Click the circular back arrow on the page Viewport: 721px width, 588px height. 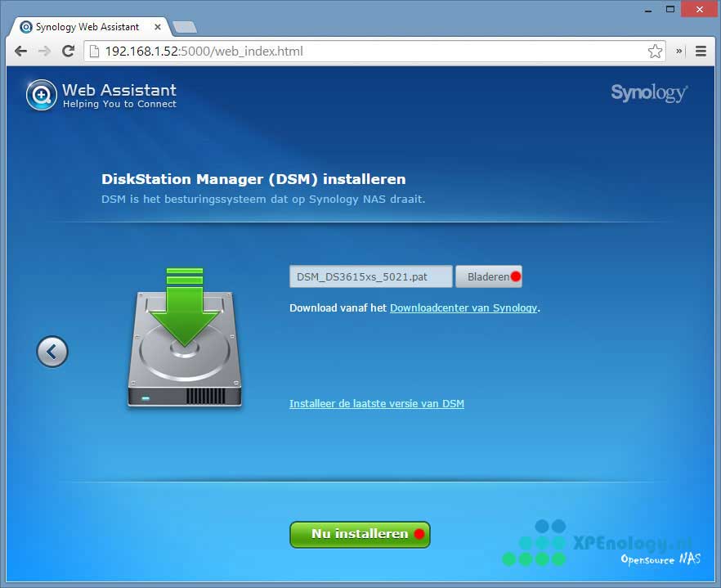(52, 352)
